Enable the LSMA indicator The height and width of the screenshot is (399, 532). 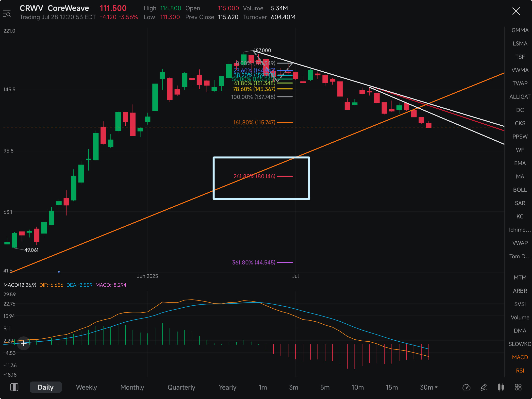(520, 44)
